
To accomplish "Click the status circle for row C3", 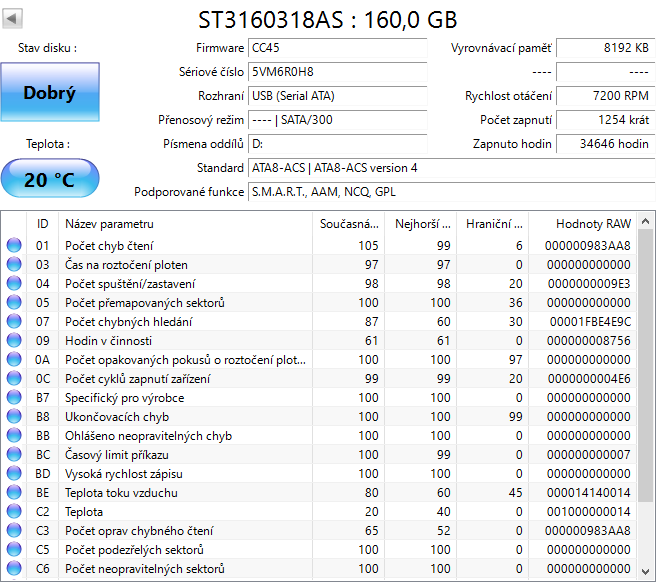I will click(14, 530).
